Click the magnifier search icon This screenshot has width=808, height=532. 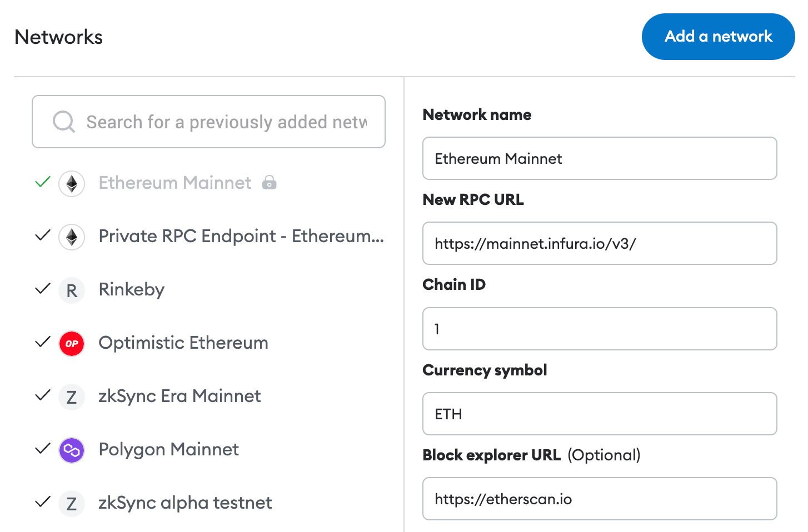(64, 122)
